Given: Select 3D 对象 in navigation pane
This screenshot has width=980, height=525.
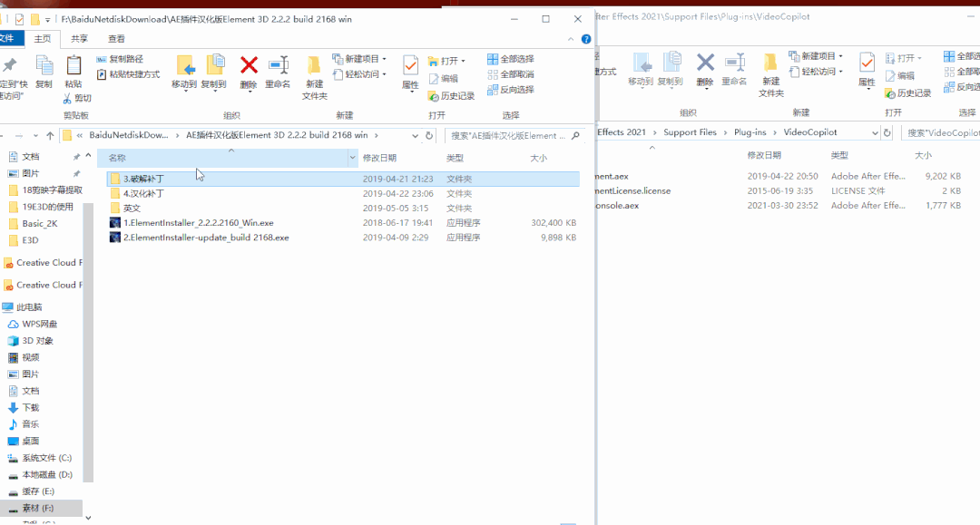Looking at the screenshot, I should 31,341.
